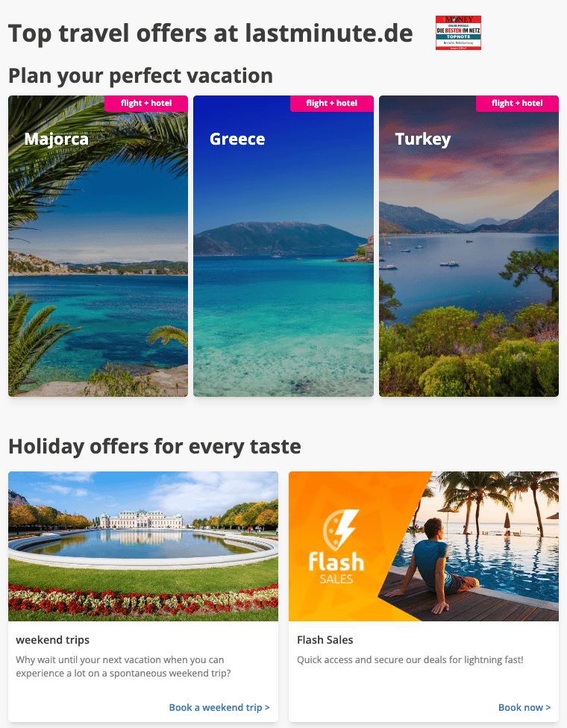Follow the Book now link
The width and height of the screenshot is (567, 728).
click(524, 707)
